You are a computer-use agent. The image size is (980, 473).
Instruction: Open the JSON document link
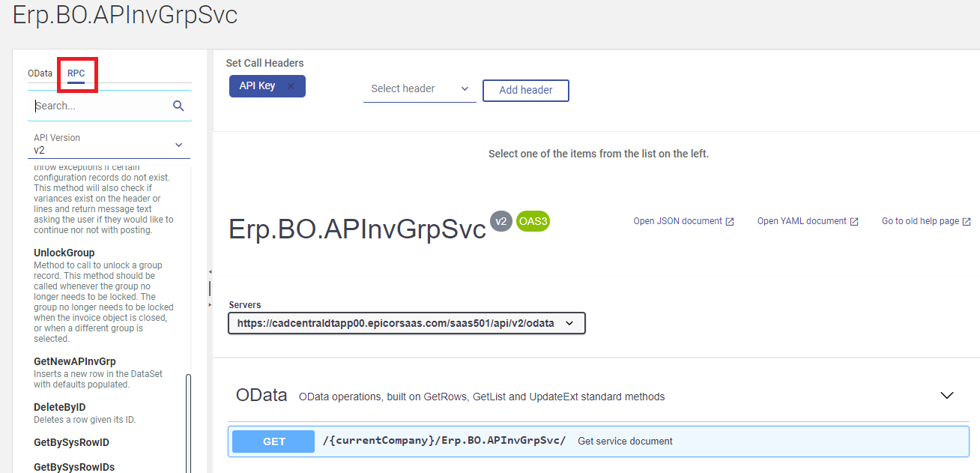678,221
